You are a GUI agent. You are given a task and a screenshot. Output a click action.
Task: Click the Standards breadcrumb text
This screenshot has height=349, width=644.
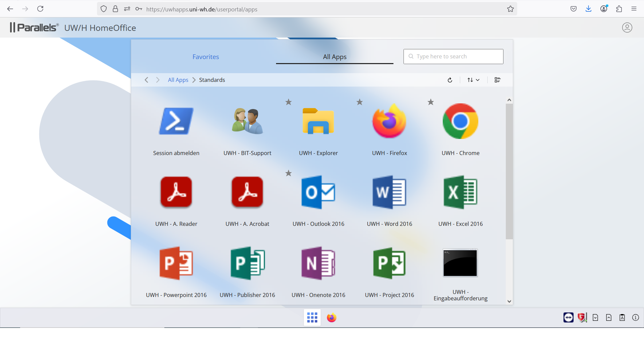tap(212, 80)
